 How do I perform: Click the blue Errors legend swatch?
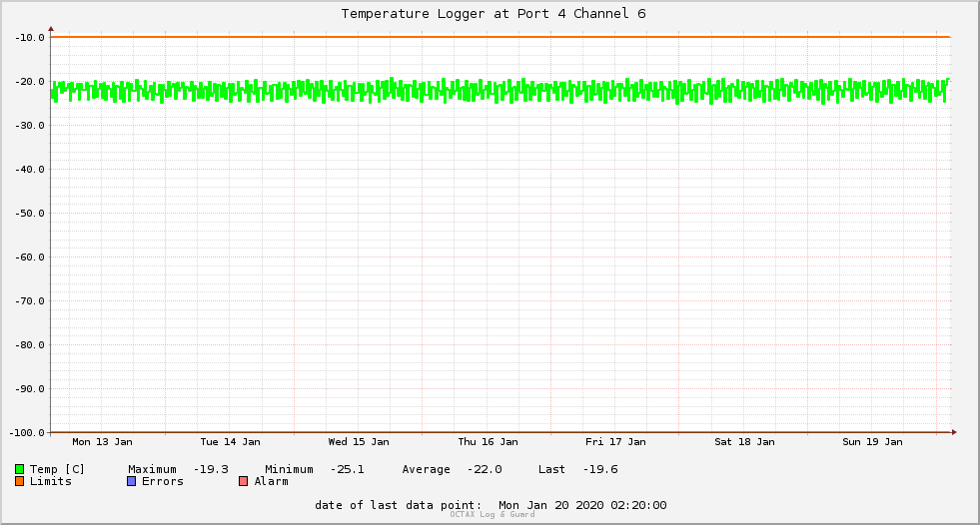[131, 481]
